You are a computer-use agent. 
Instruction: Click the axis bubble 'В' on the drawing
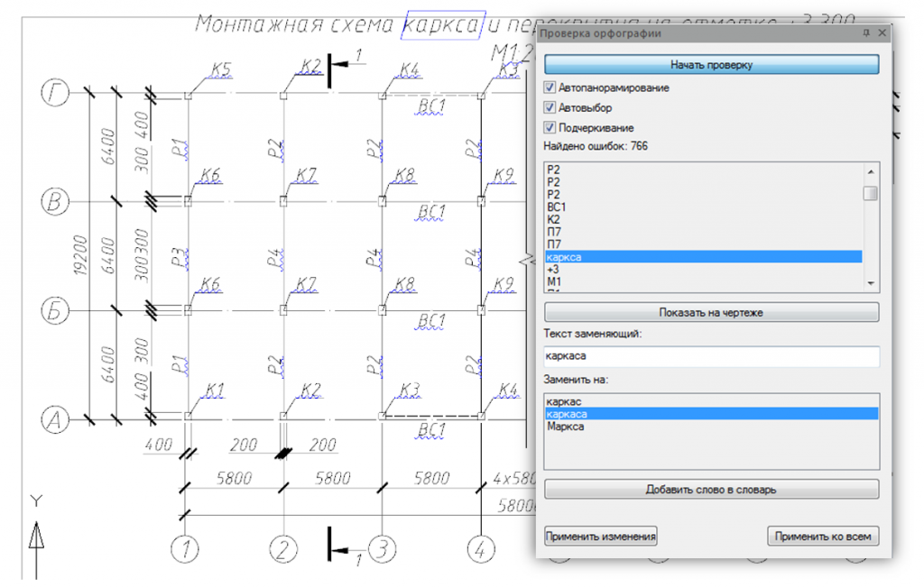tap(55, 201)
